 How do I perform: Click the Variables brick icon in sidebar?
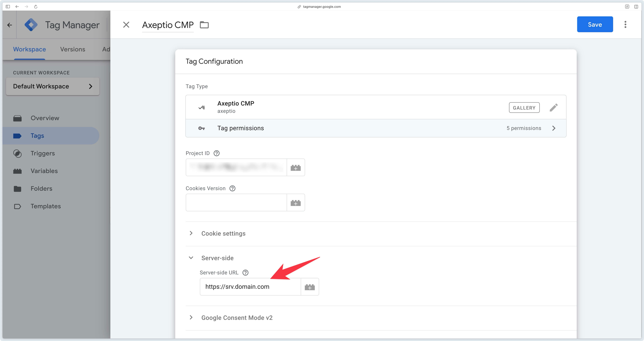17,171
